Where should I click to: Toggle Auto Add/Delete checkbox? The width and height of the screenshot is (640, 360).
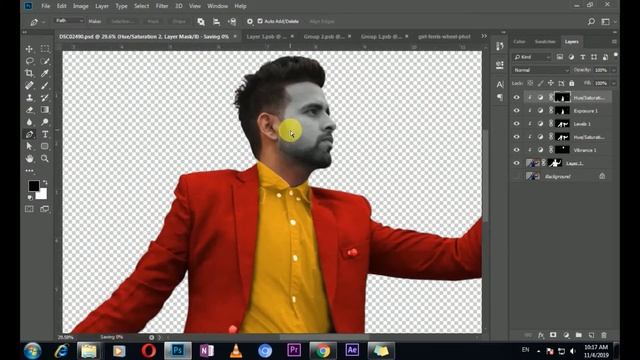pyautogui.click(x=260, y=21)
